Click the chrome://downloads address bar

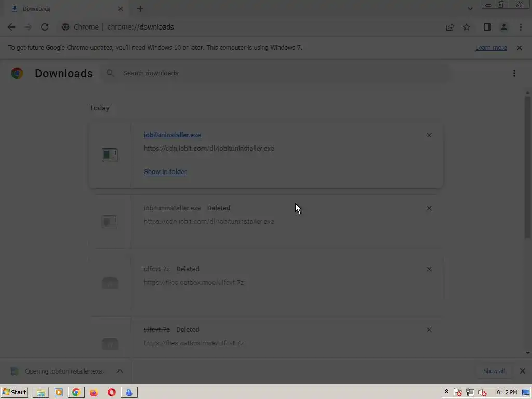(250, 27)
